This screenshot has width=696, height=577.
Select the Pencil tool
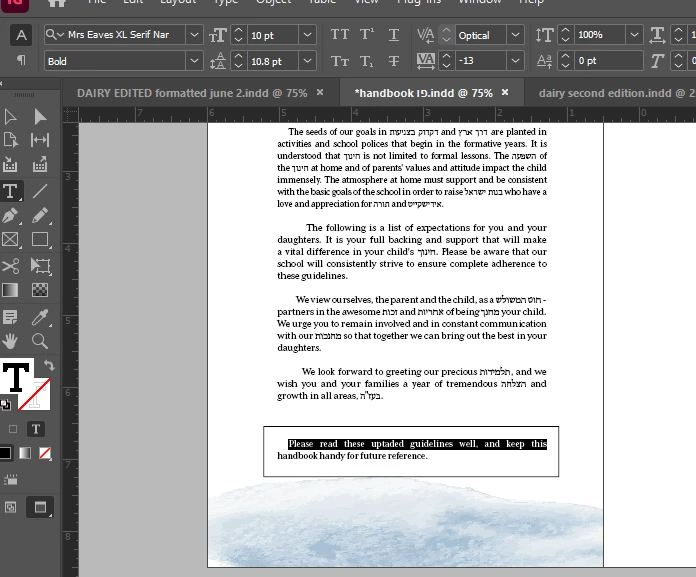coord(40,216)
